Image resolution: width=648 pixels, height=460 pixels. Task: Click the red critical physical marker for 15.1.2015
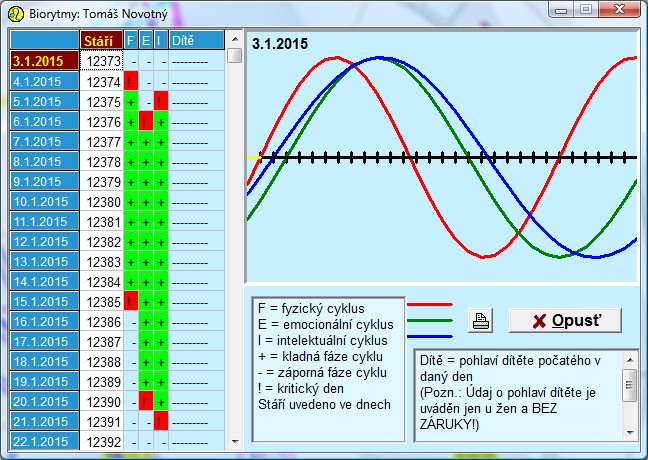tap(131, 302)
